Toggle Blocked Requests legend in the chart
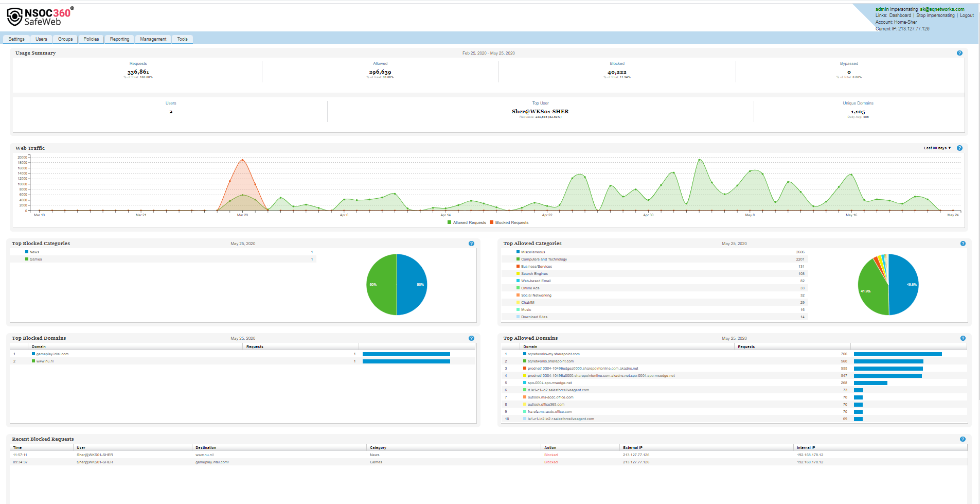Viewport: 980px width, 504px height. [x=511, y=222]
